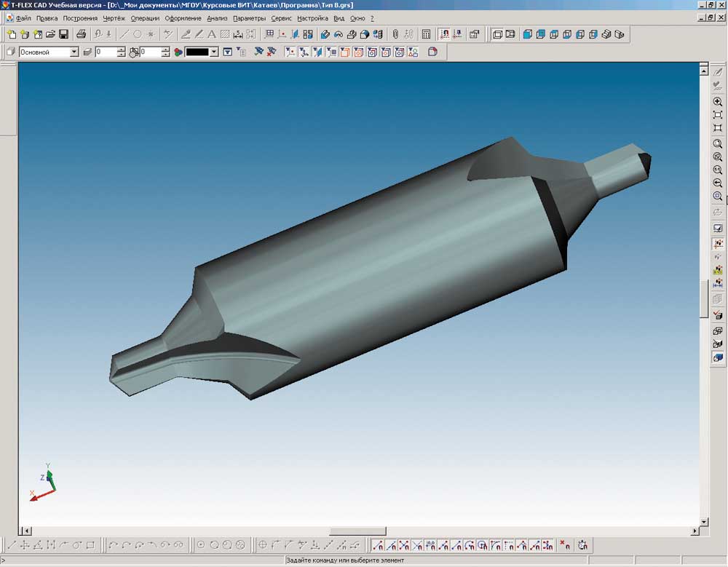
Task: Click the Save document icon
Action: pos(63,34)
